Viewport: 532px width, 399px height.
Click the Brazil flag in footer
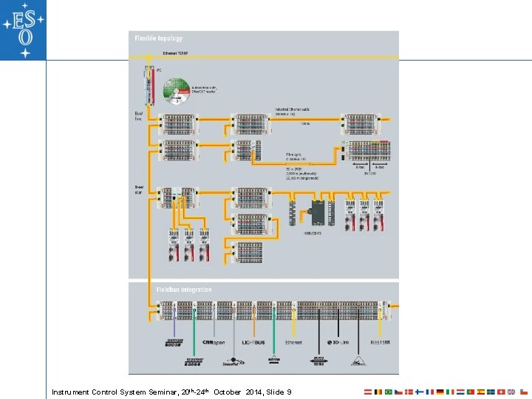point(389,392)
